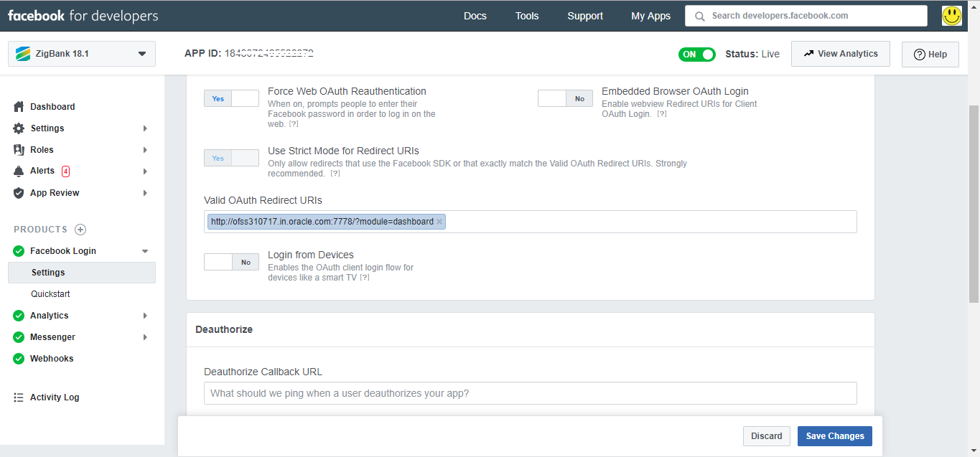This screenshot has width=980, height=457.
Task: Click the Messenger green check icon
Action: (19, 337)
